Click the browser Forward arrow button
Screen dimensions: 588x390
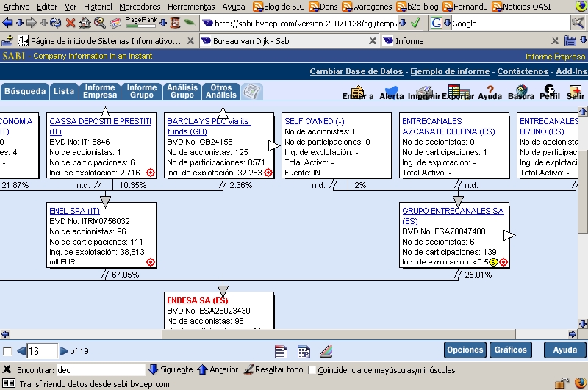pos(32,24)
